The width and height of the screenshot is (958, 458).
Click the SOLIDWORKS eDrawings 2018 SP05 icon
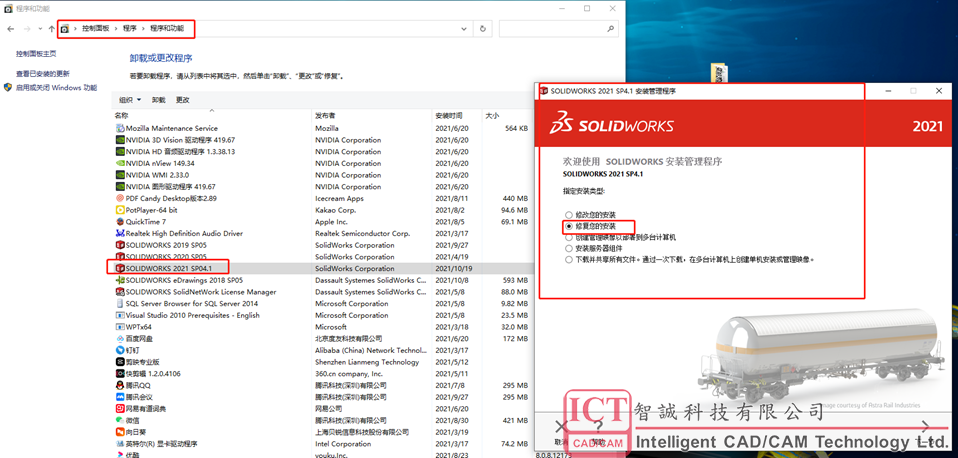[x=120, y=280]
